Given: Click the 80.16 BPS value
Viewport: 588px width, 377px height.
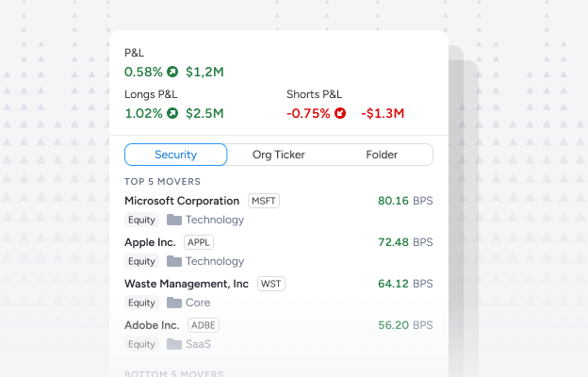Looking at the screenshot, I should (x=405, y=201).
